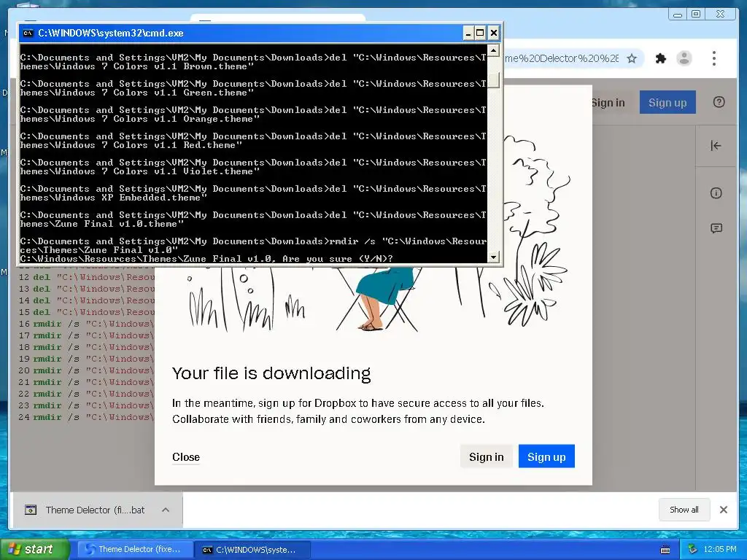Click the Chrome address bar URL text
The width and height of the screenshot is (747, 560).
click(x=562, y=58)
